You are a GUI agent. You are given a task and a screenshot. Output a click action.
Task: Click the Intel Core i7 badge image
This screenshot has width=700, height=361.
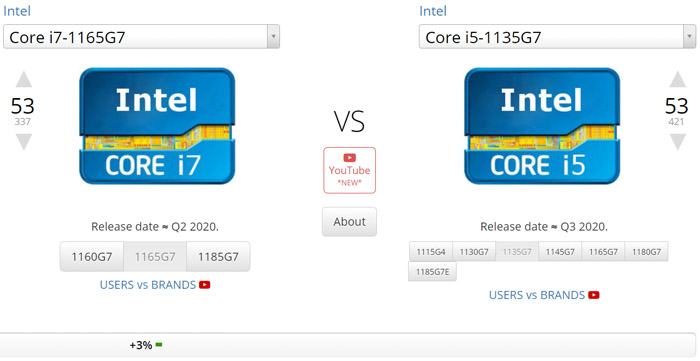pos(157,126)
